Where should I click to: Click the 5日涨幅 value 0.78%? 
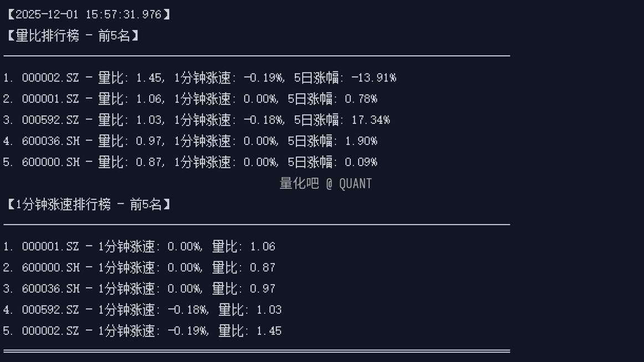tap(361, 99)
